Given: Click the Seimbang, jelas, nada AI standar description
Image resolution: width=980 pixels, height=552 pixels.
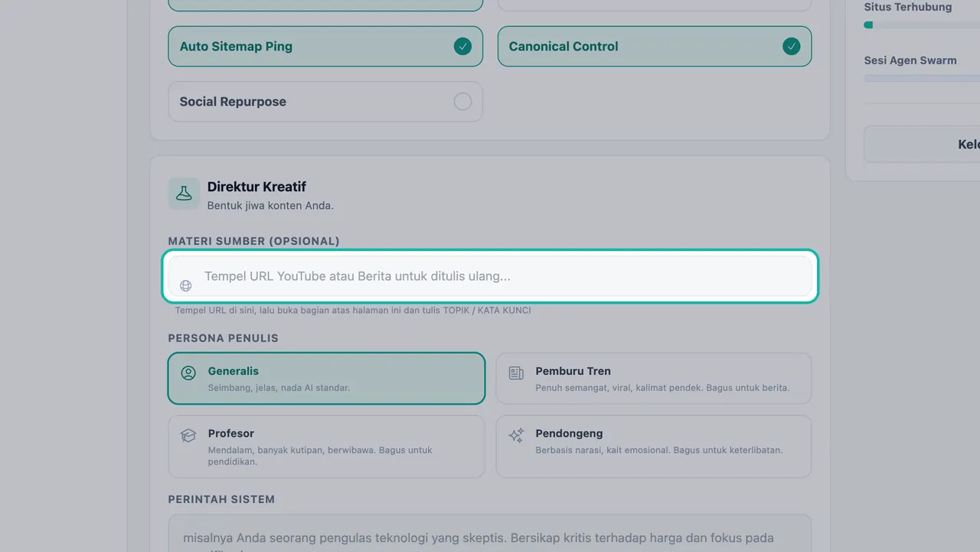Looking at the screenshot, I should tap(279, 388).
